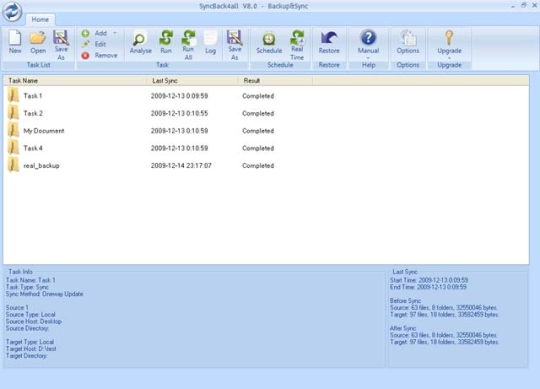Analyse the selected task
Image resolution: width=540 pixels, height=389 pixels.
coord(141,43)
